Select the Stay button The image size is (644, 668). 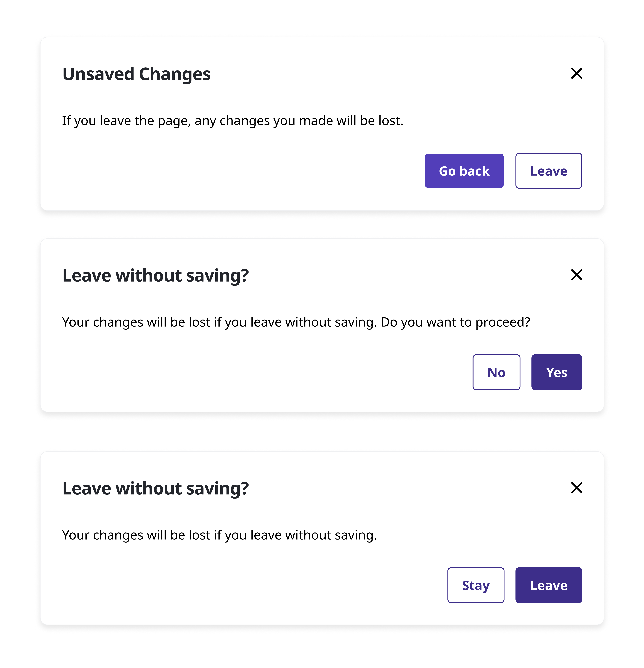476,585
